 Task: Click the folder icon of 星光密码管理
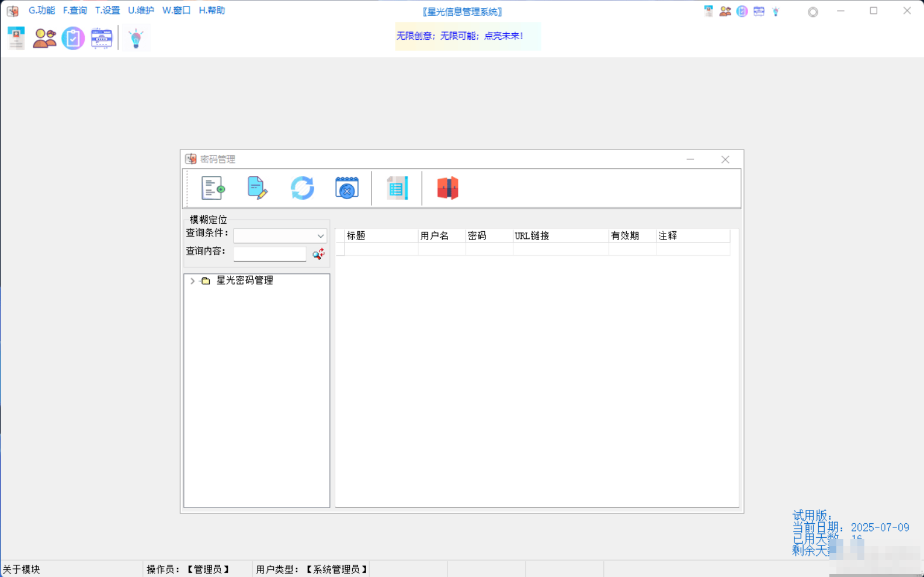pyautogui.click(x=206, y=281)
